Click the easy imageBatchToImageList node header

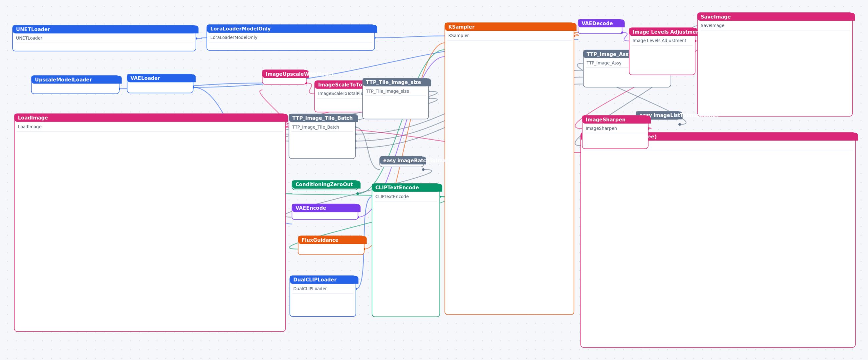(403, 160)
